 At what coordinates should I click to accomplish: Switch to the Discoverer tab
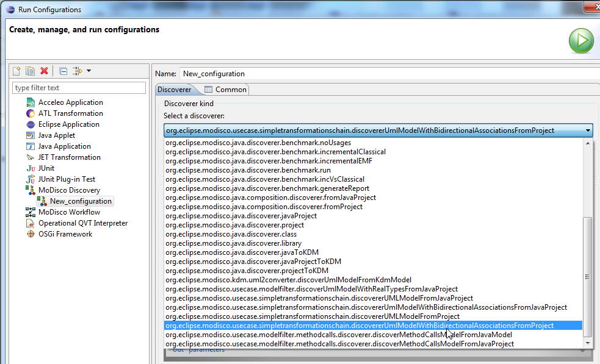pos(175,90)
